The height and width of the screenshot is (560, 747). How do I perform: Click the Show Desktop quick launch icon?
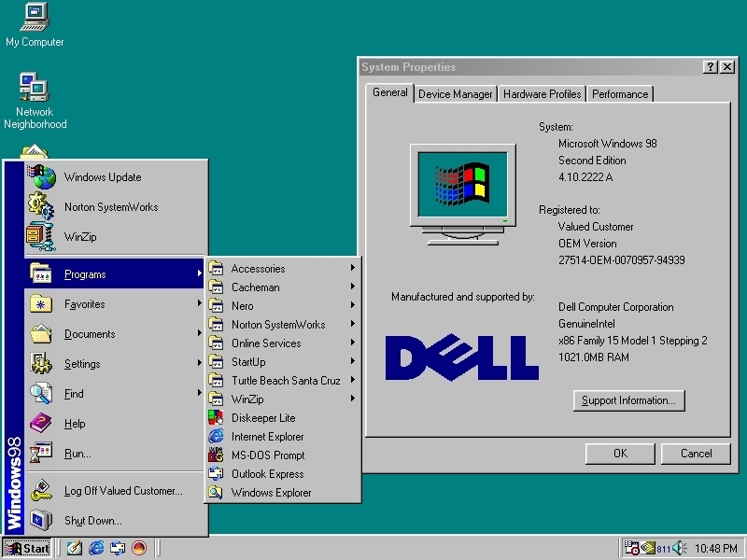74,549
